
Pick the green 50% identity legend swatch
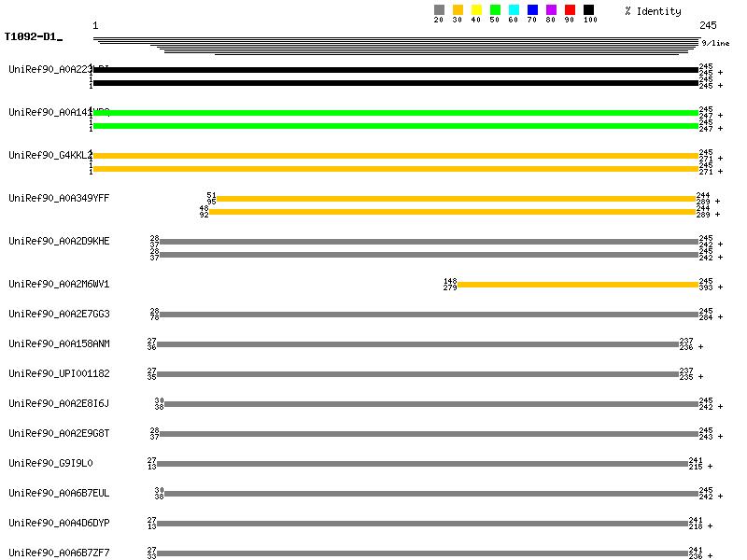pyautogui.click(x=495, y=10)
